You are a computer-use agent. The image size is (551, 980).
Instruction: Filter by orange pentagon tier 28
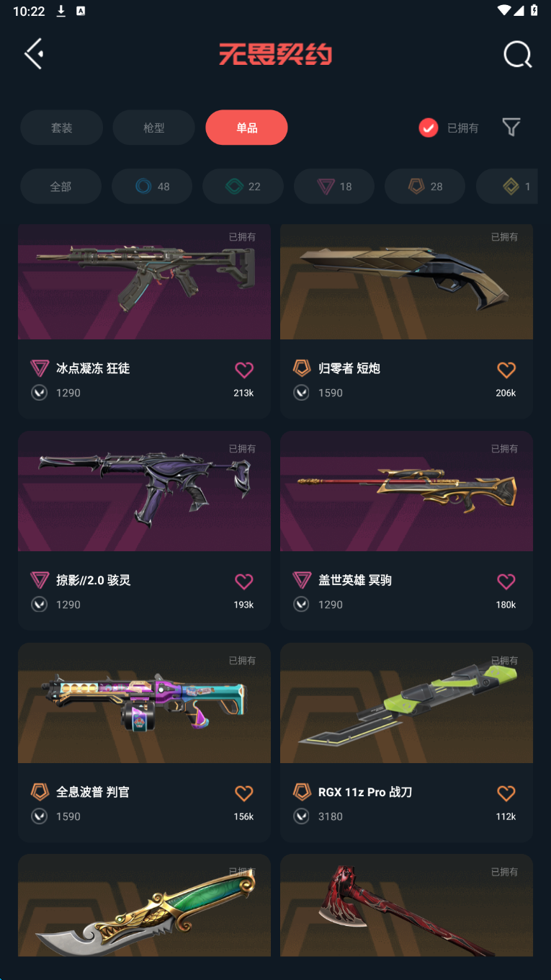point(425,187)
